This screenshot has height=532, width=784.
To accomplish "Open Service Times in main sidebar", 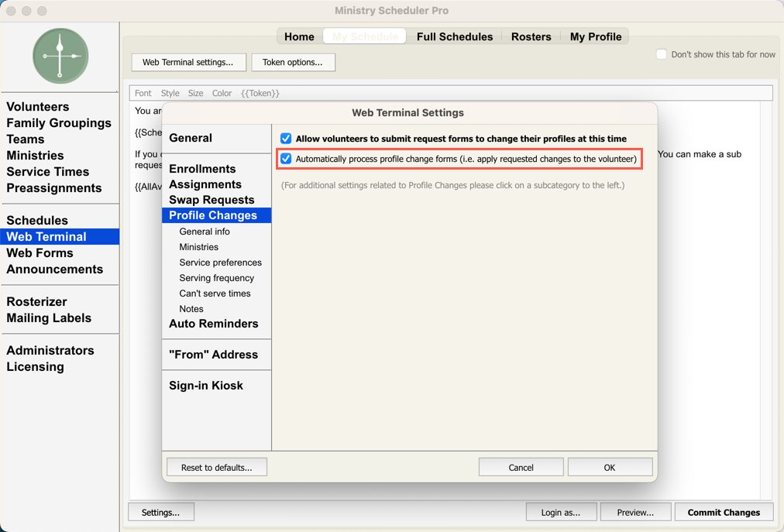I will click(60, 171).
